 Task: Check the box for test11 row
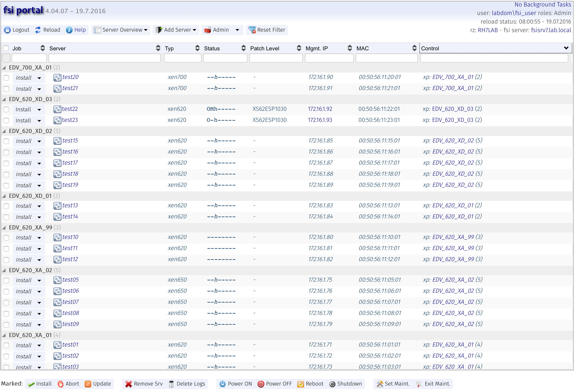point(6,249)
